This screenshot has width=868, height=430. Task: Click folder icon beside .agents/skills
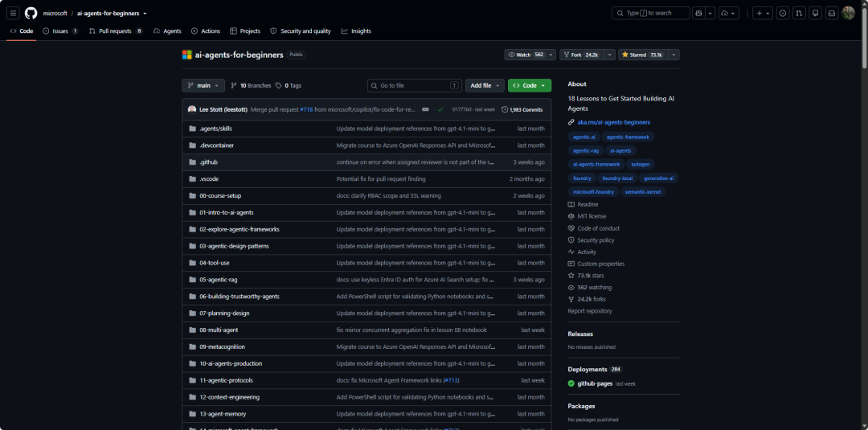click(193, 129)
